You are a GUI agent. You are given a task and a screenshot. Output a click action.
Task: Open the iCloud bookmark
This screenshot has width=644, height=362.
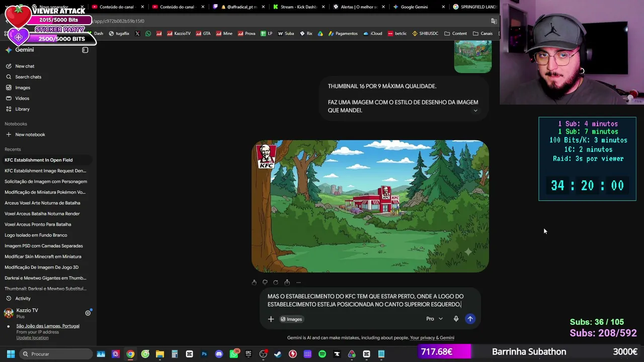coord(372,34)
